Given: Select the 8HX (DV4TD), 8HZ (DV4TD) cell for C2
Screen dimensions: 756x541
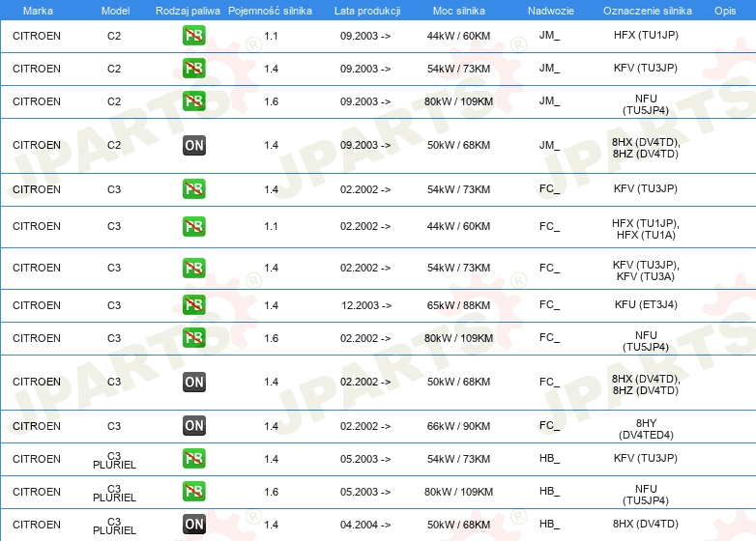Looking at the screenshot, I should click(x=646, y=148).
